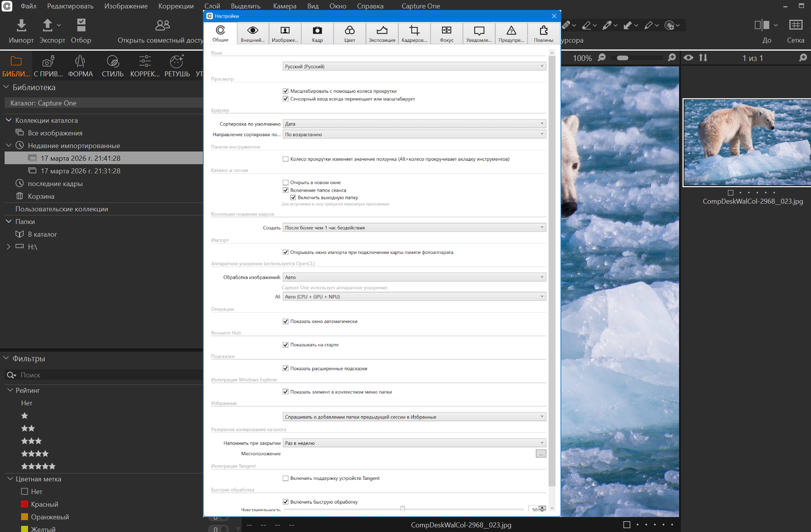Image resolution: width=811 pixels, height=532 pixels.
Task: Open the Layer menu in the menu bar
Action: coord(212,6)
